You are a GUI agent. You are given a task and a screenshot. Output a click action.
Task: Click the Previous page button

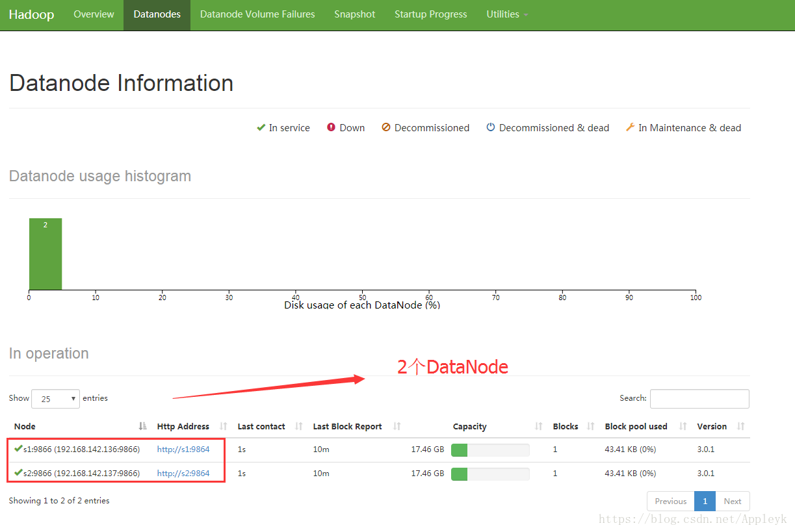tap(671, 501)
